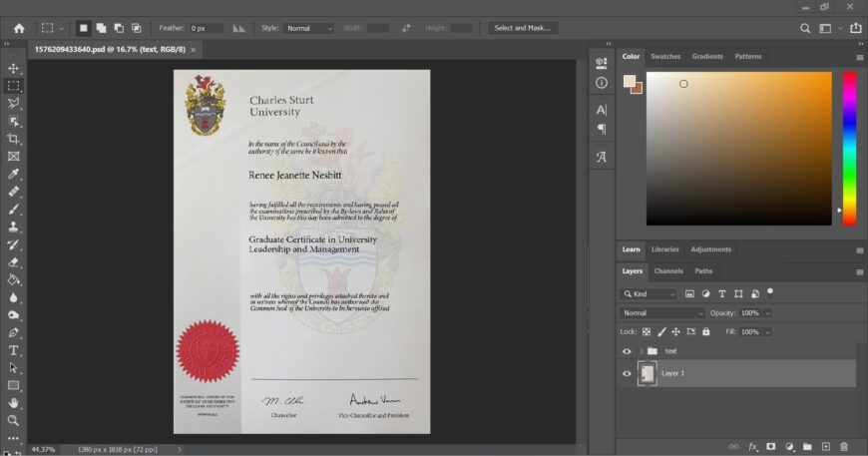Select the Hand tool
The image size is (868, 456).
coord(13,403)
